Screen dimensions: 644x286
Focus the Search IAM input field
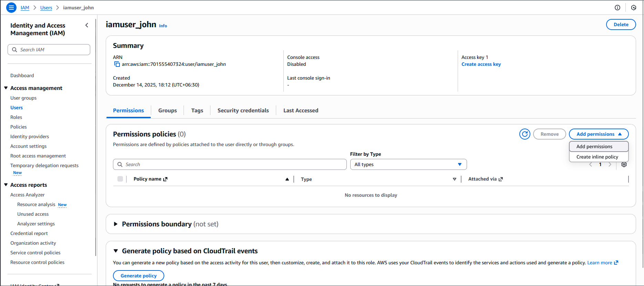pos(49,50)
